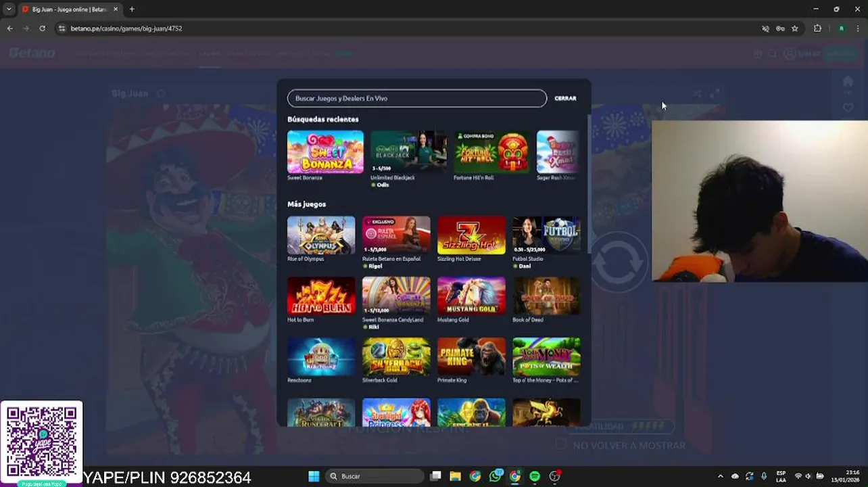Open WhatsApp from the taskbar
Viewport: 868px width, 487px height.
pos(496,476)
